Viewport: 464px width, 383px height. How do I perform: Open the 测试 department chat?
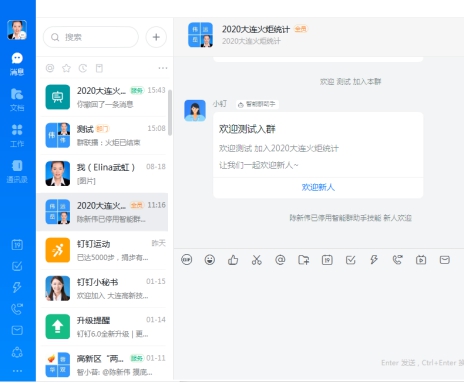[103, 135]
